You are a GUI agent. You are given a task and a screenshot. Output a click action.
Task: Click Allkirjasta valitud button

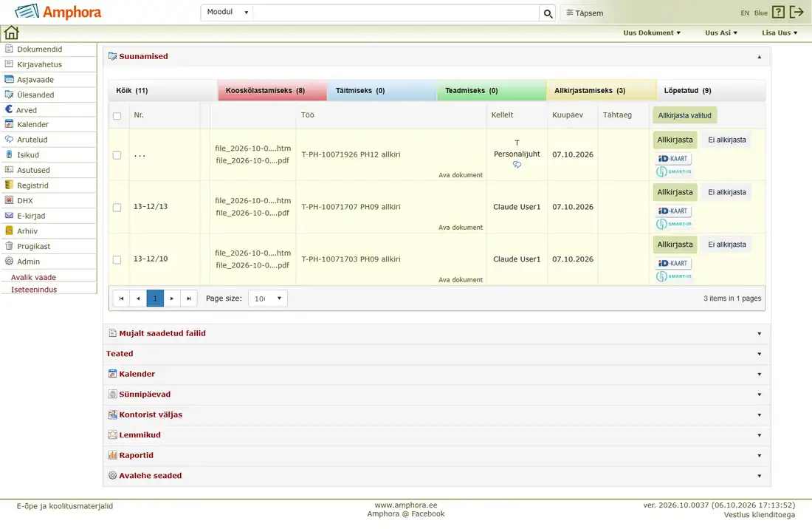(x=684, y=115)
